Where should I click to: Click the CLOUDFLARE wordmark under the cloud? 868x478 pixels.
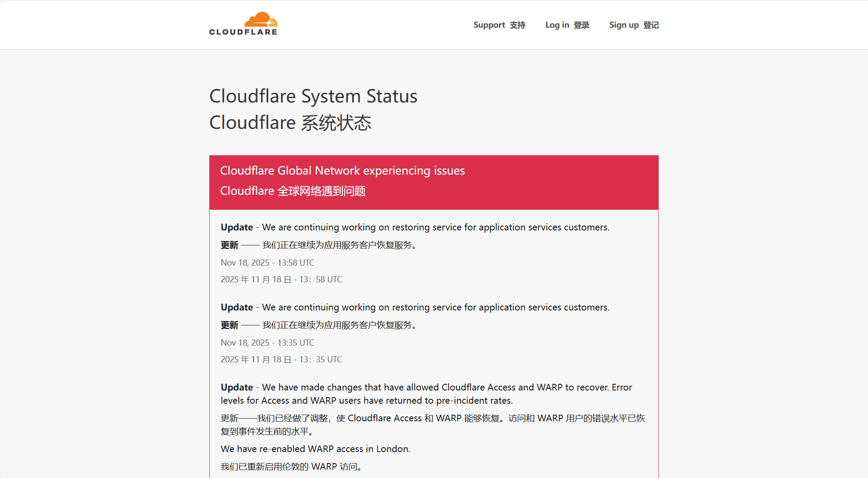coord(243,32)
